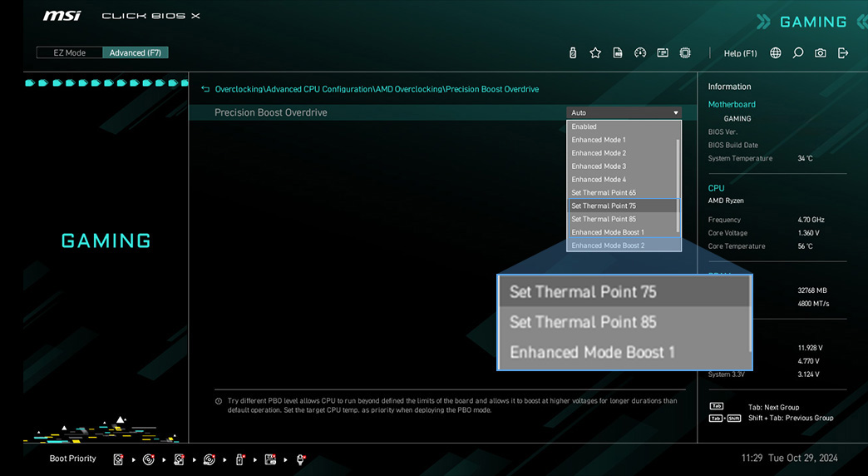Click the CPU information heading
This screenshot has height=476, width=868.
pyautogui.click(x=716, y=188)
